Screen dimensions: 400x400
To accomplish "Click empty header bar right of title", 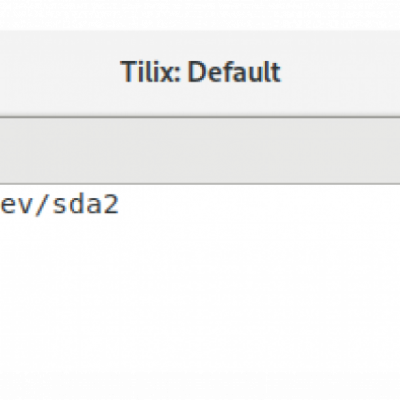I will [x=340, y=73].
